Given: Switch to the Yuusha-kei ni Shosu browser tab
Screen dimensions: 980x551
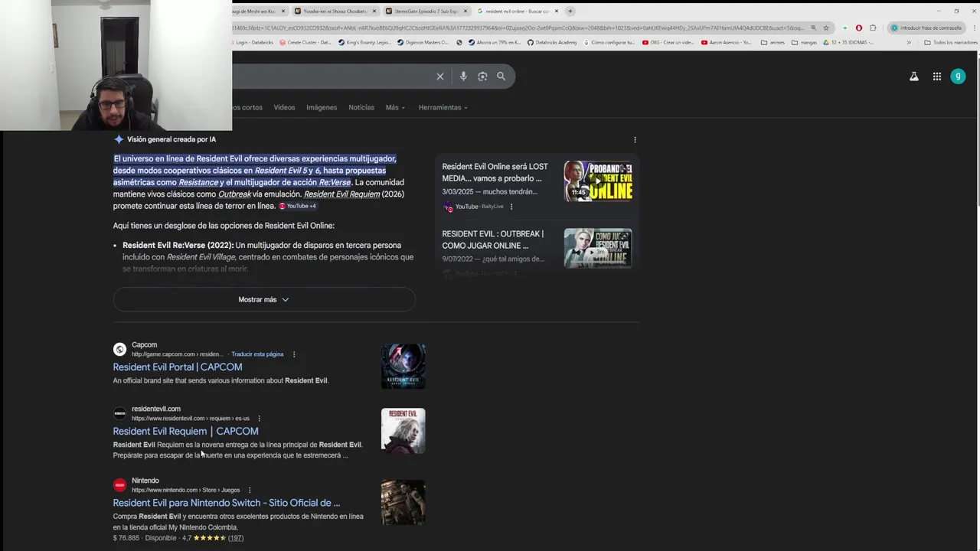Looking at the screenshot, I should pos(335,11).
